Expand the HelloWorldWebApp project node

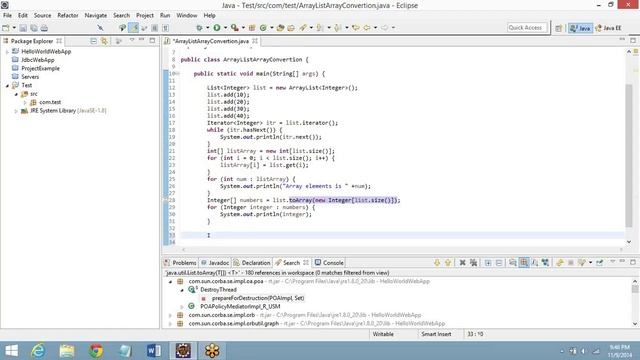click(x=7, y=52)
